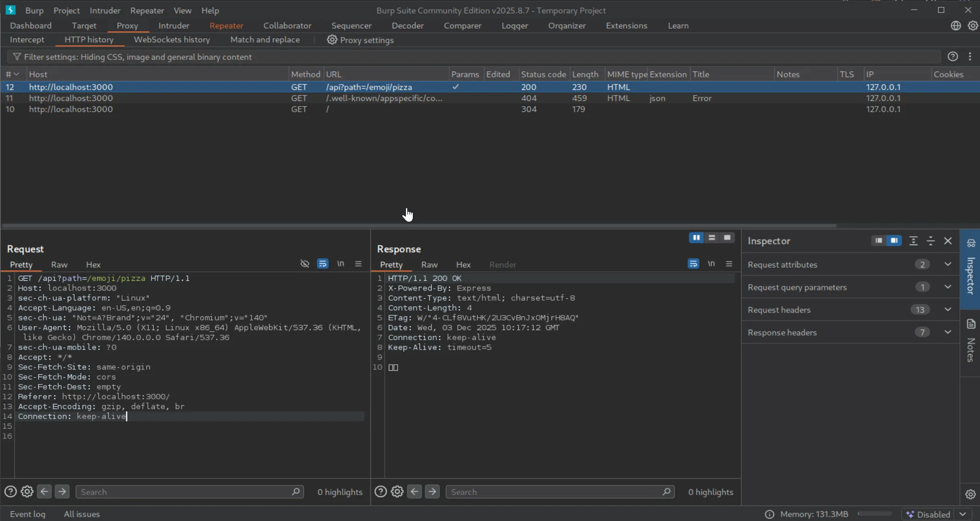Image resolution: width=980 pixels, height=521 pixels.
Task: Toggle show newline characters in Response
Action: pos(711,264)
